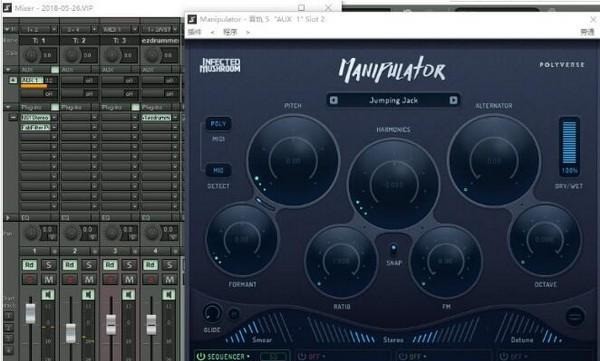The image size is (600, 361).
Task: Click the Infected Mushroom logo
Action: point(220,65)
